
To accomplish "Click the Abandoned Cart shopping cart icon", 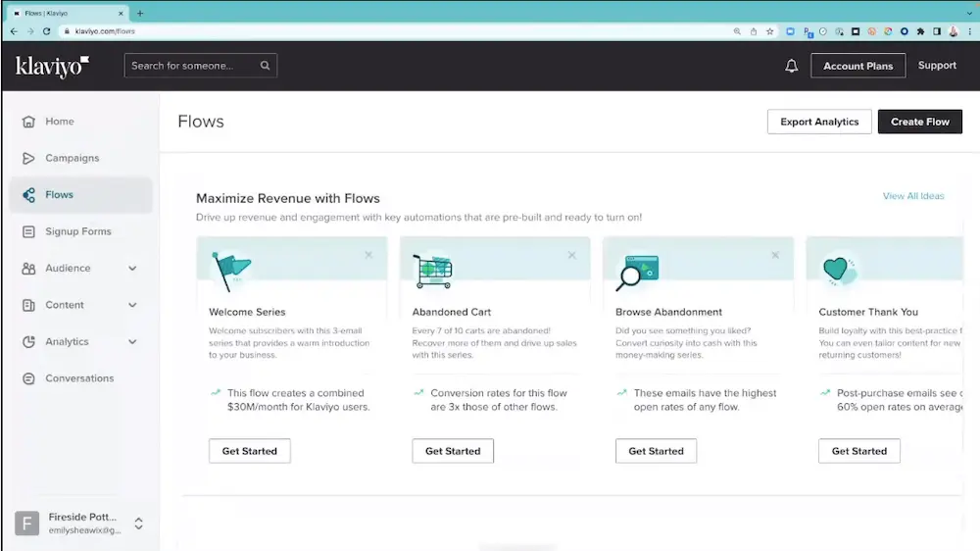I will (432, 271).
